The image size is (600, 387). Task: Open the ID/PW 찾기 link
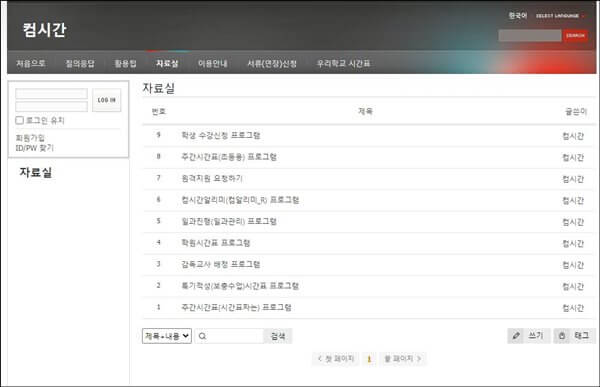34,148
